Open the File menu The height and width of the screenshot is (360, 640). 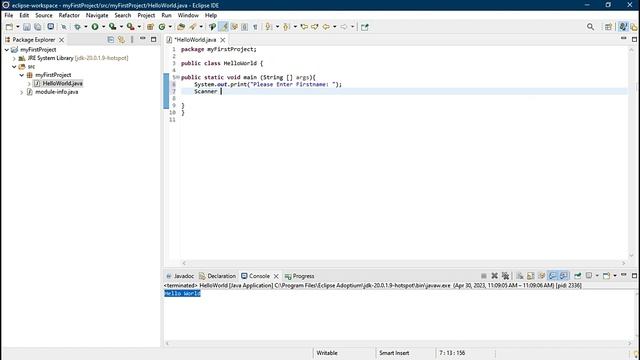9,15
